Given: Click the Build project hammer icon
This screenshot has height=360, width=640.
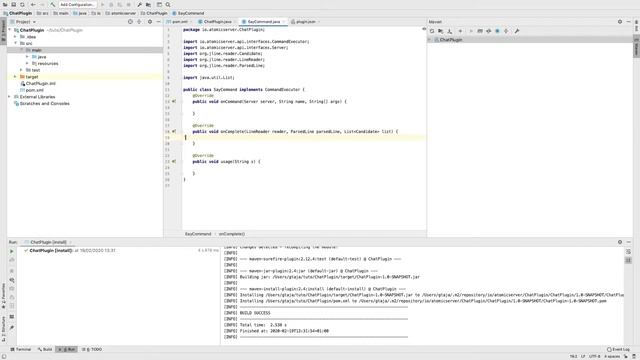Looking at the screenshot, I should (x=53, y=4).
